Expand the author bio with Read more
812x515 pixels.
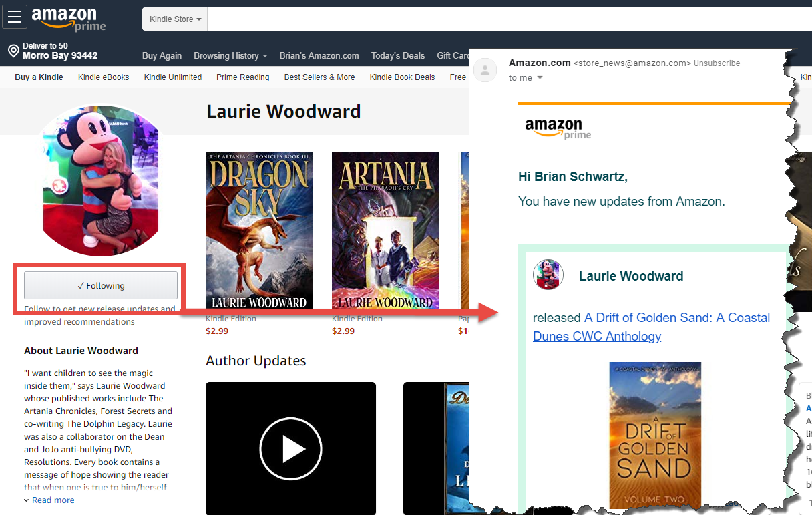(x=49, y=500)
